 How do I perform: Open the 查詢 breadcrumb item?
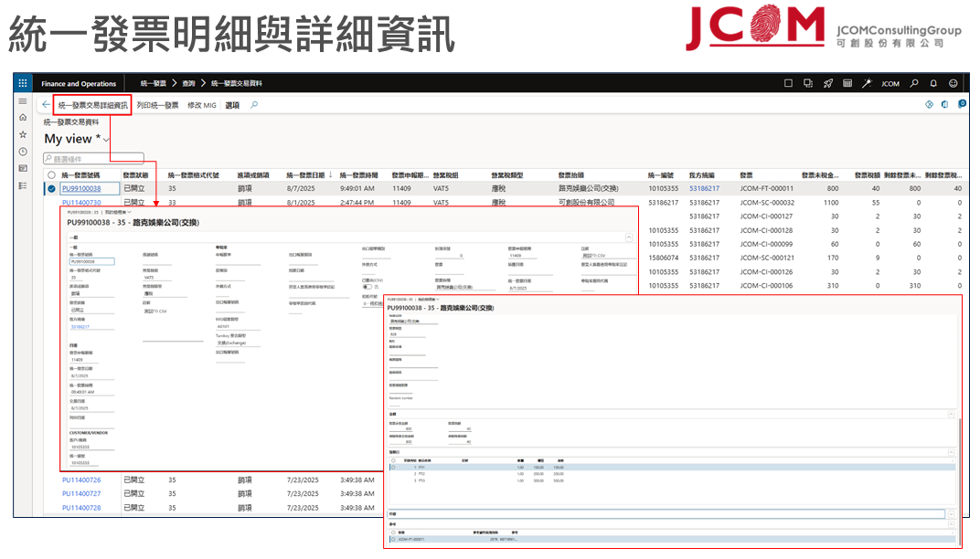pyautogui.click(x=189, y=83)
